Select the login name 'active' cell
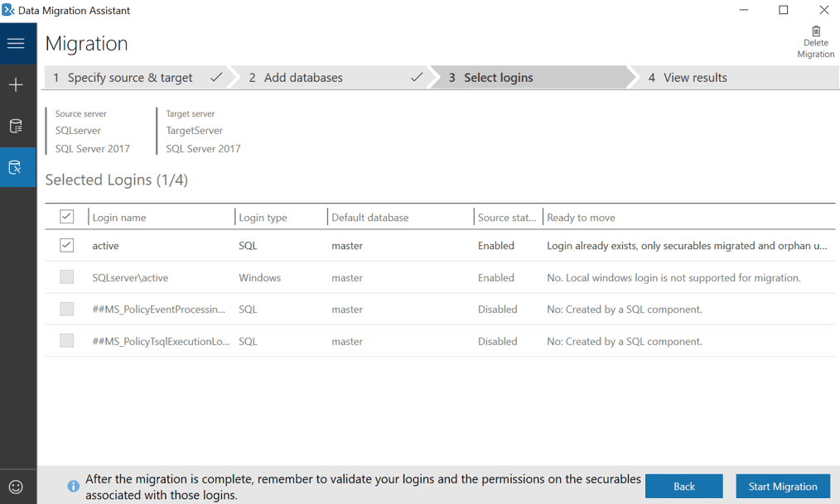Viewport: 840px width, 504px height. tap(105, 246)
